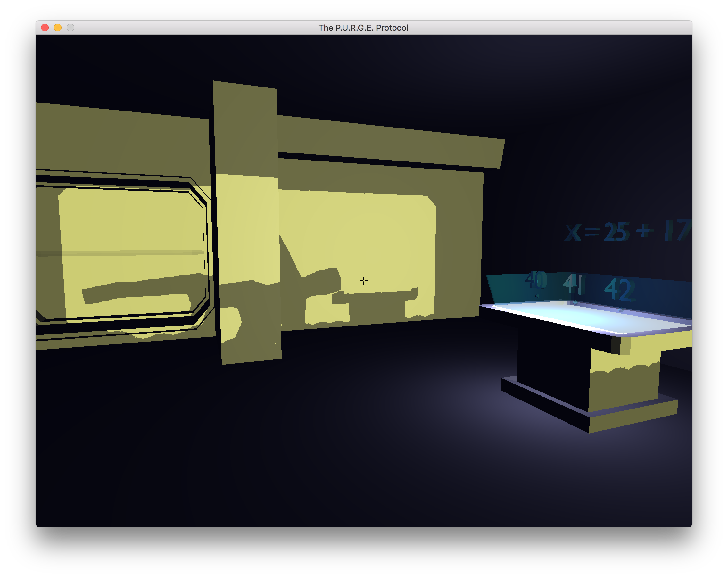Close the game window with red button
This screenshot has width=728, height=578.
(45, 28)
